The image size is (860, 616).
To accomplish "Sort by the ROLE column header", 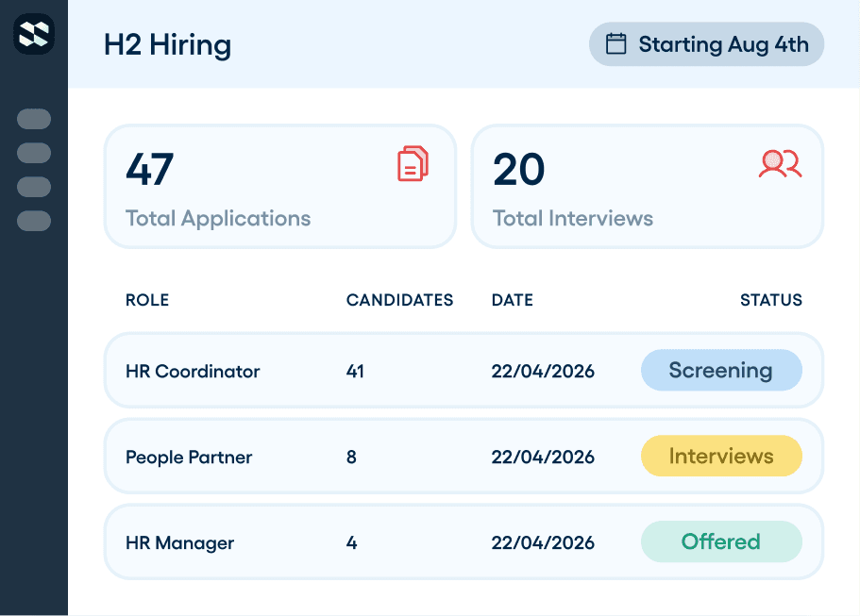I will point(147,300).
